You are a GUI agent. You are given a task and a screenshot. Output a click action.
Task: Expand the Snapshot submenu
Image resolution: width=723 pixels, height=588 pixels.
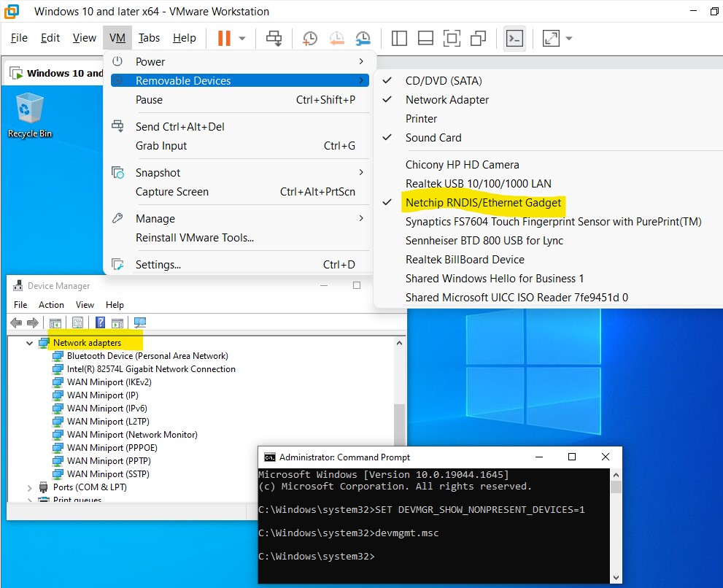coord(240,172)
